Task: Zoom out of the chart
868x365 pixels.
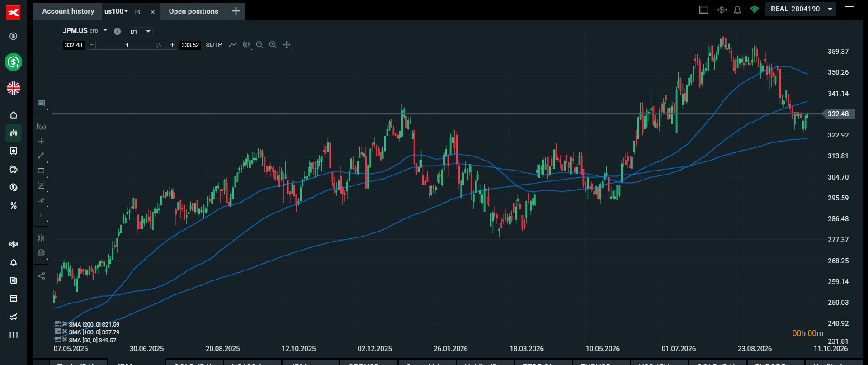Action: pyautogui.click(x=259, y=45)
